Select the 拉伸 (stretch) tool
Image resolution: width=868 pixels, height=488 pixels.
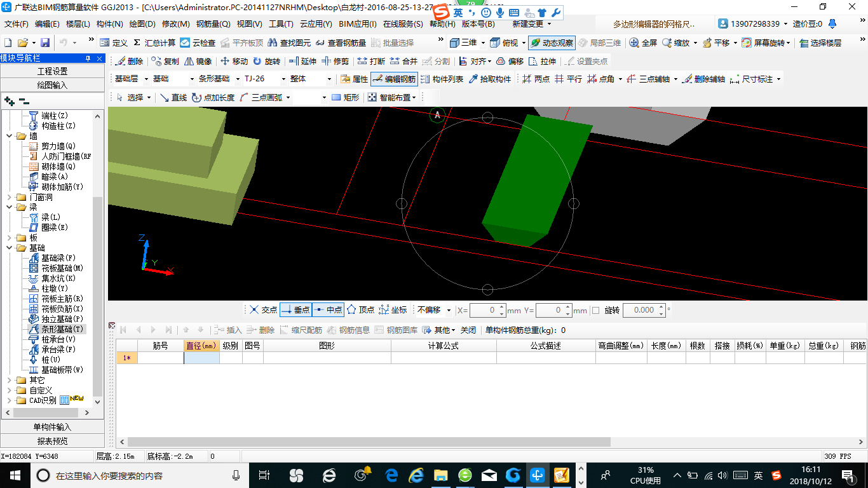click(542, 62)
